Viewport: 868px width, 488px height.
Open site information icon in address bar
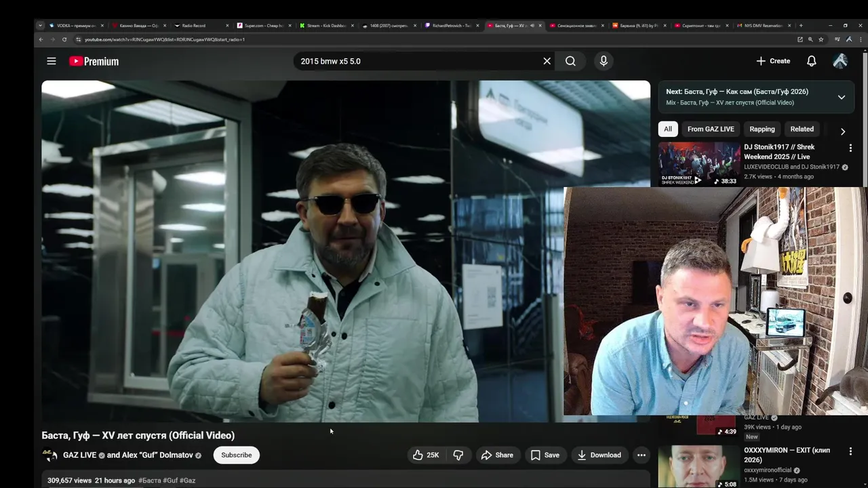click(x=78, y=39)
